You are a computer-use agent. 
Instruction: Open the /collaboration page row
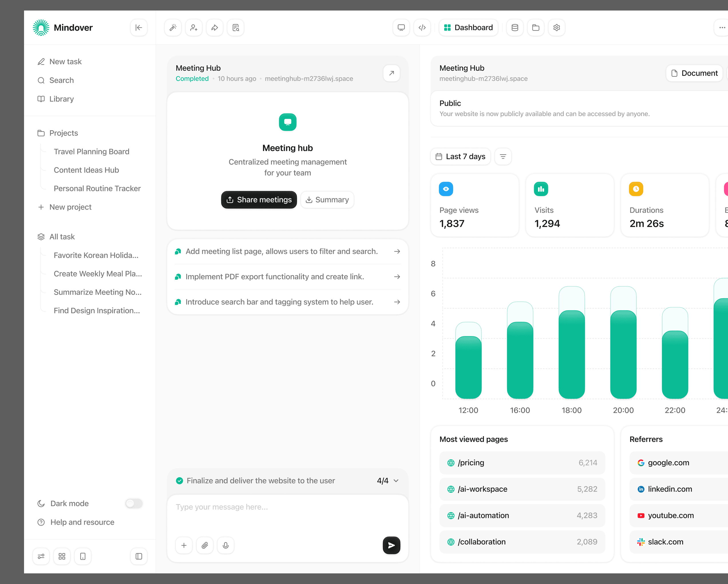tap(522, 542)
